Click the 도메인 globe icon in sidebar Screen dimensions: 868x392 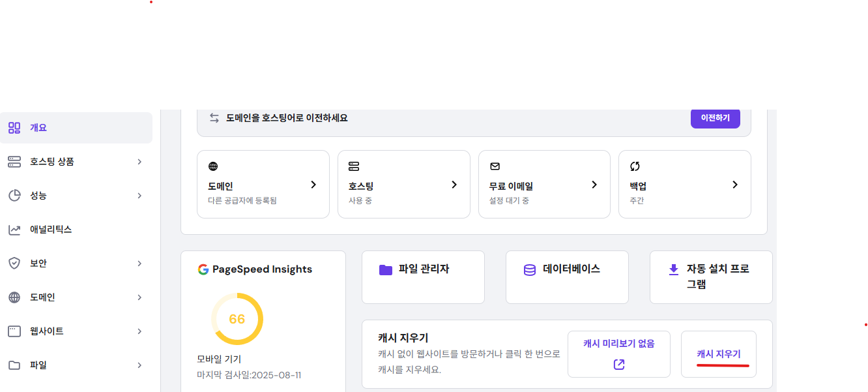point(14,297)
